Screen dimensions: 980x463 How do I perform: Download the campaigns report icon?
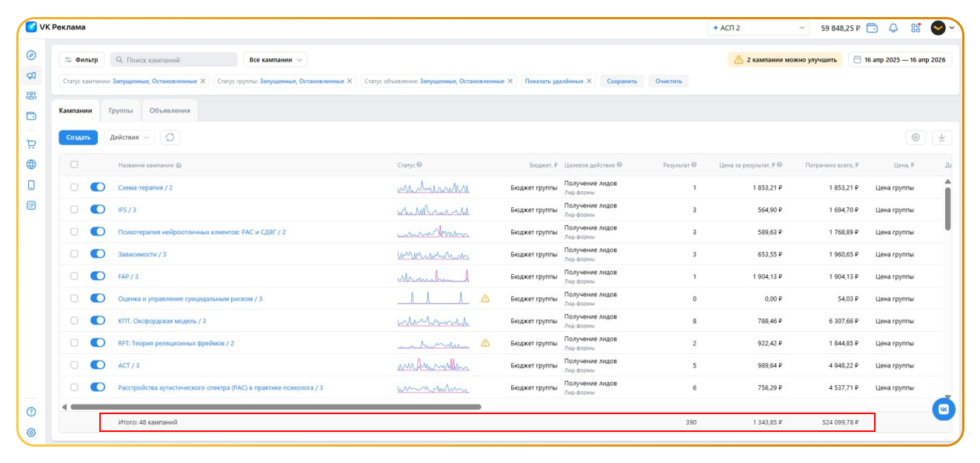coord(941,137)
